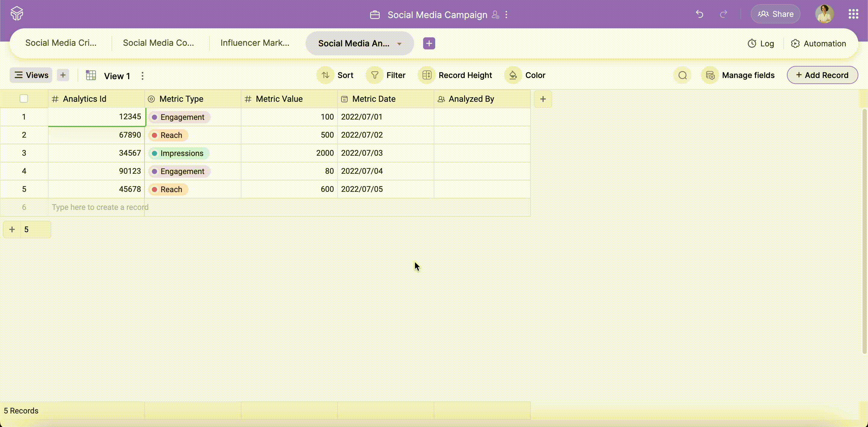868x427 pixels.
Task: Click the search magnifier icon
Action: click(x=682, y=75)
